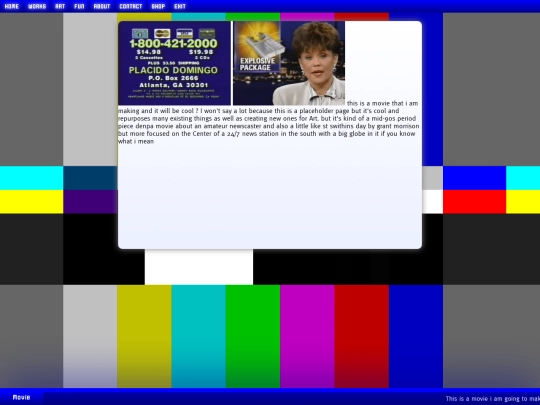The width and height of the screenshot is (540, 405).
Task: Click the Movie label in bottom bar
Action: coord(21,397)
